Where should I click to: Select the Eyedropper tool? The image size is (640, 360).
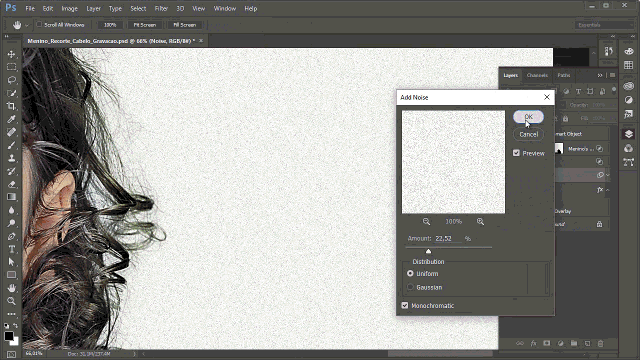(x=11, y=119)
